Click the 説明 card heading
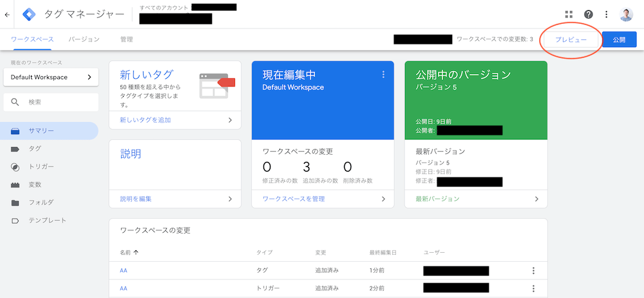This screenshot has width=644, height=298. click(131, 154)
